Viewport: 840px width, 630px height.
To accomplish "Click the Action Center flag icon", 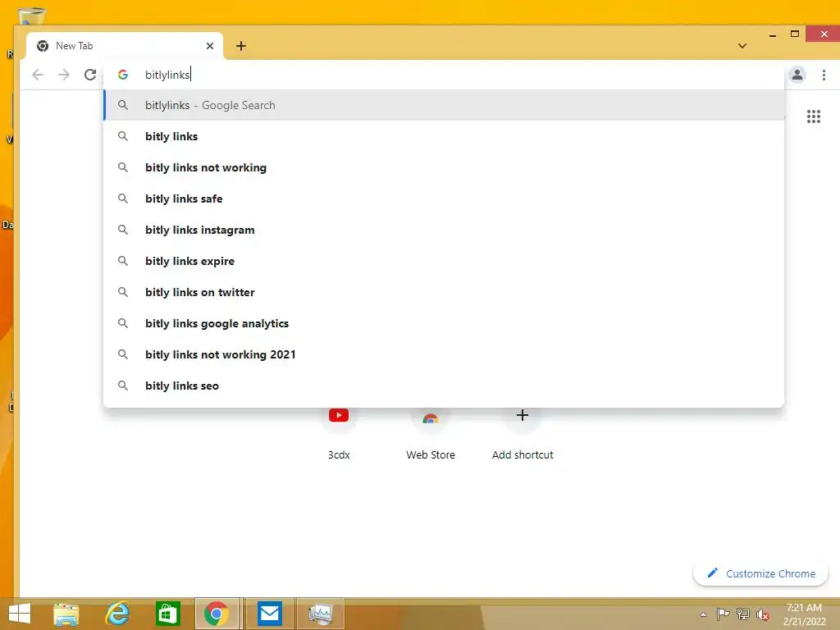I will pyautogui.click(x=723, y=614).
